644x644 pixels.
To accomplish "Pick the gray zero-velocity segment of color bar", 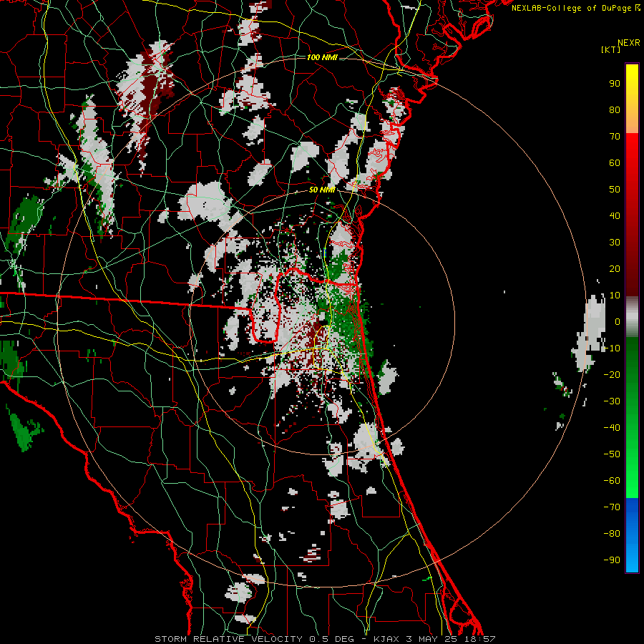I will click(632, 317).
